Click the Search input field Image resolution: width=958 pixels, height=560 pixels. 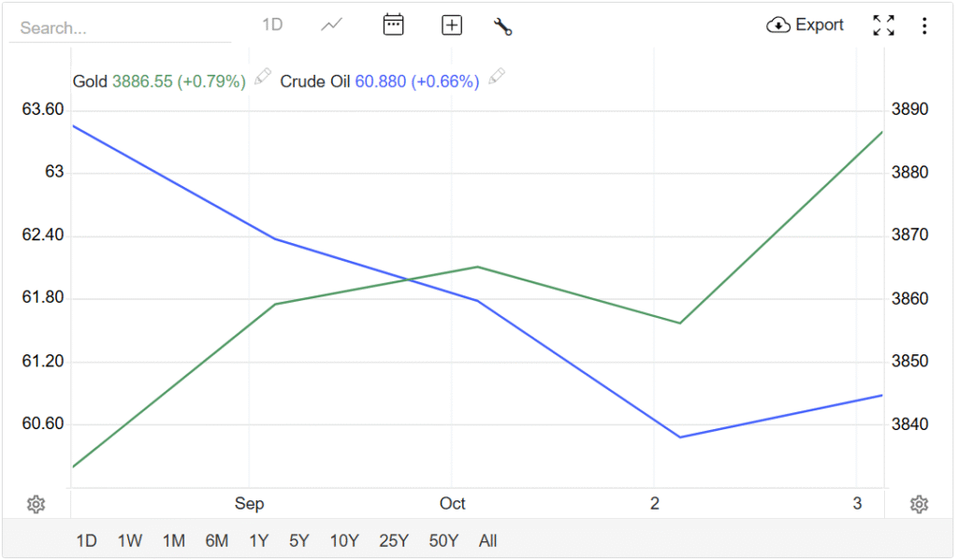tap(120, 28)
